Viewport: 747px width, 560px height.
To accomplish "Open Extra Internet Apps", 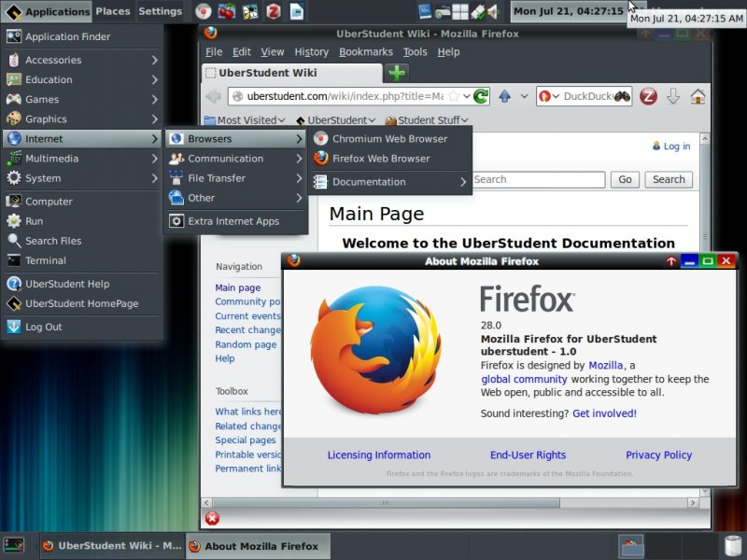I will point(235,221).
